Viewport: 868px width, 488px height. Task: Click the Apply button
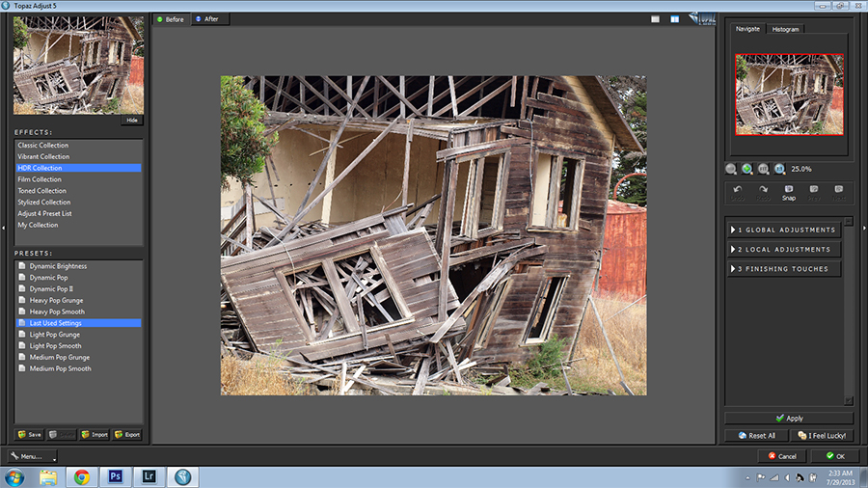[x=789, y=419]
